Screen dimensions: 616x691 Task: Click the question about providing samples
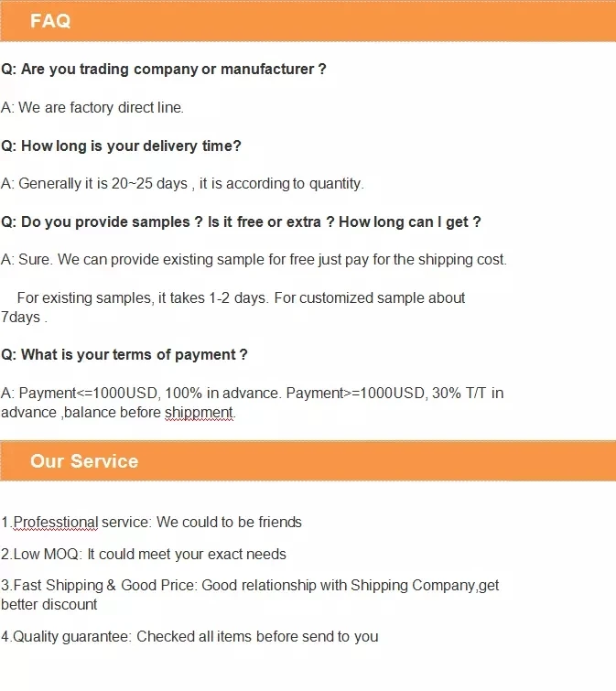241,221
